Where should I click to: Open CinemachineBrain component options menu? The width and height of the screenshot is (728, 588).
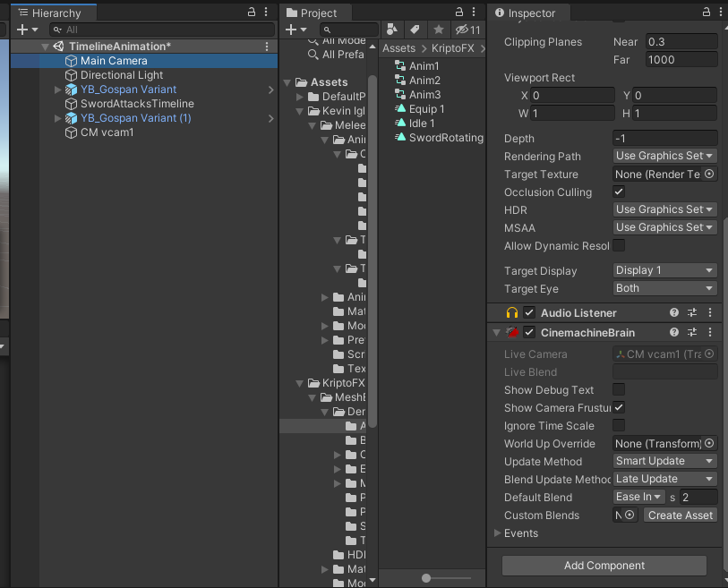click(710, 332)
